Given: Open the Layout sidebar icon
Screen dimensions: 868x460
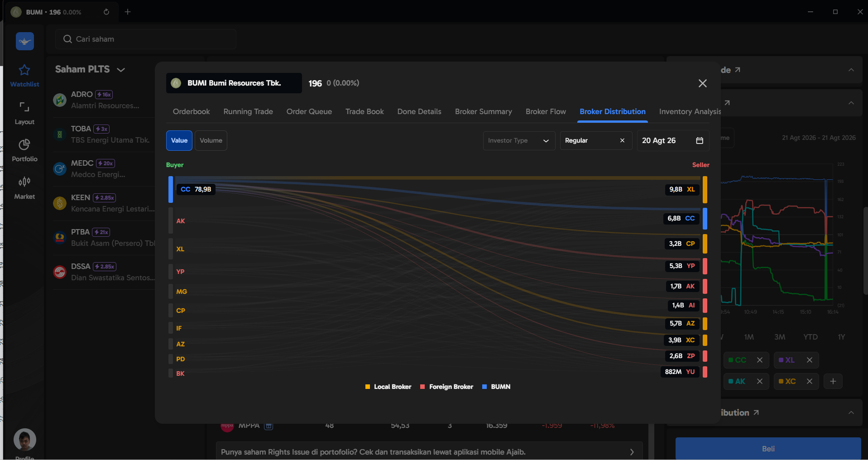Looking at the screenshot, I should 24,107.
